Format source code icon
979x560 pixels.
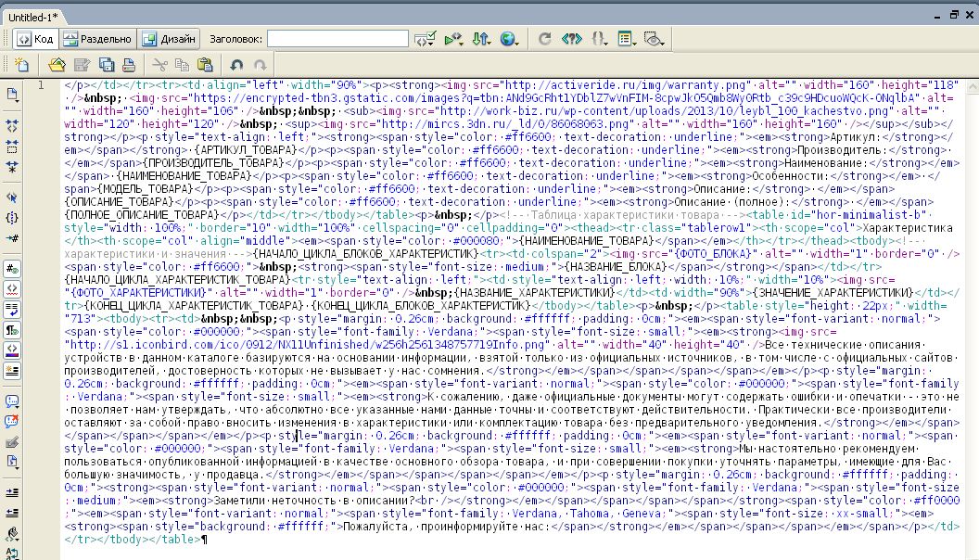coord(12,554)
